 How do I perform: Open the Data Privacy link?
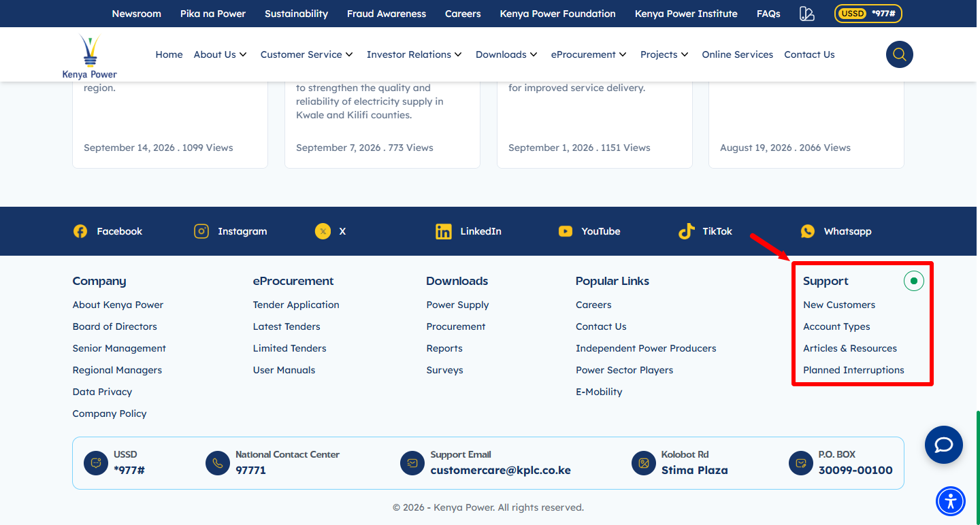[102, 392]
